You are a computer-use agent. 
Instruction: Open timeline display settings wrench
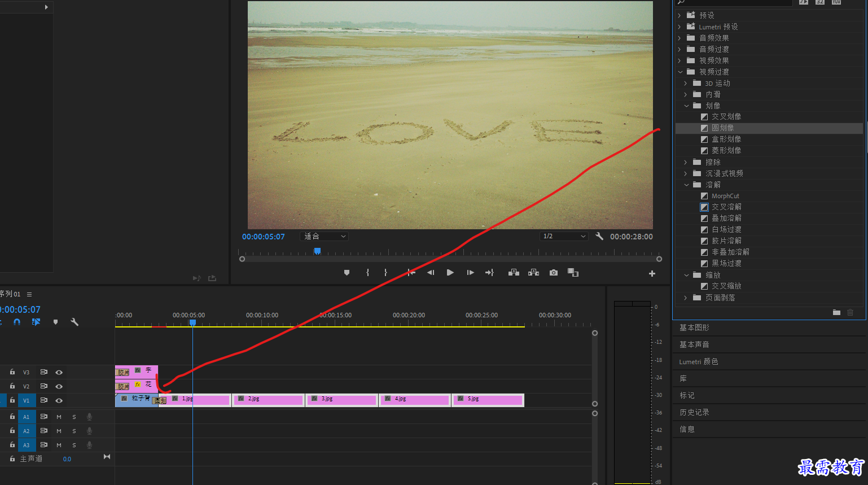(74, 322)
